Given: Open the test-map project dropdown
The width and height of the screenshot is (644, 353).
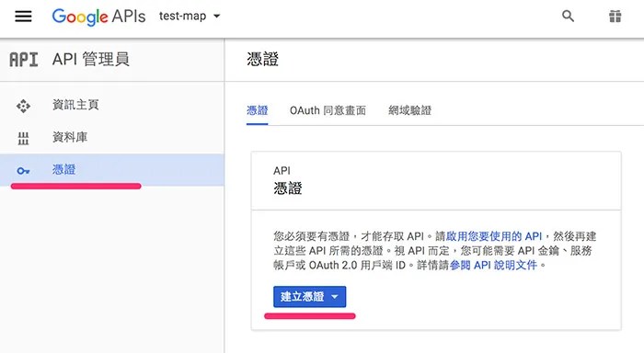Looking at the screenshot, I should pyautogui.click(x=190, y=17).
